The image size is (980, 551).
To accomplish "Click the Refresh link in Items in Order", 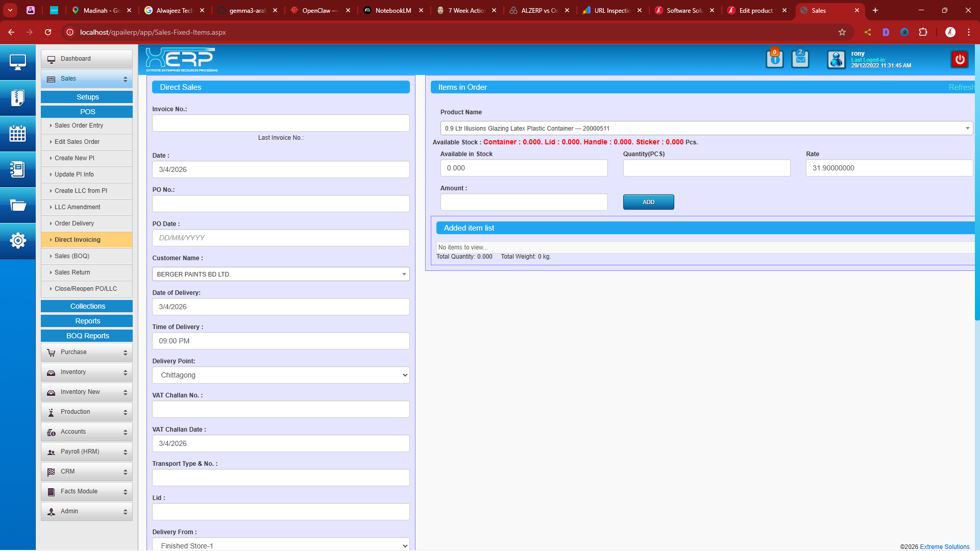I will [961, 87].
